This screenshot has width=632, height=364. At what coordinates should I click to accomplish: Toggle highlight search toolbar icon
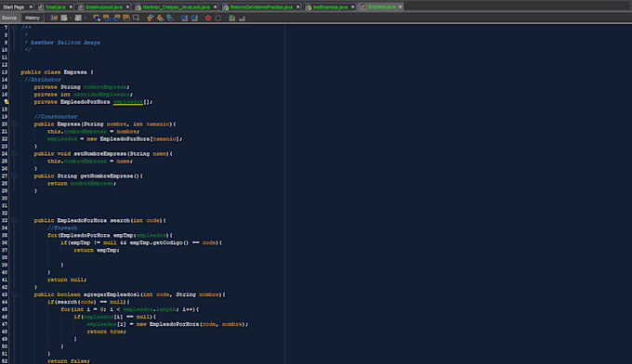126,18
